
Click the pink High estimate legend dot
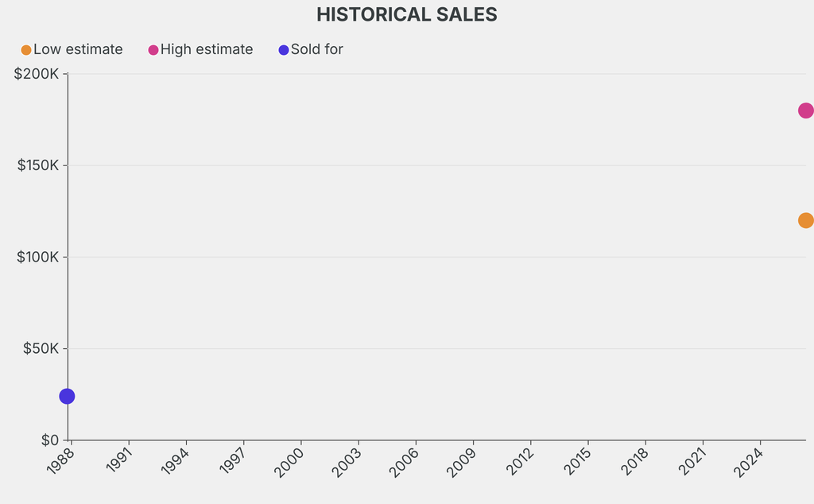[x=153, y=50]
